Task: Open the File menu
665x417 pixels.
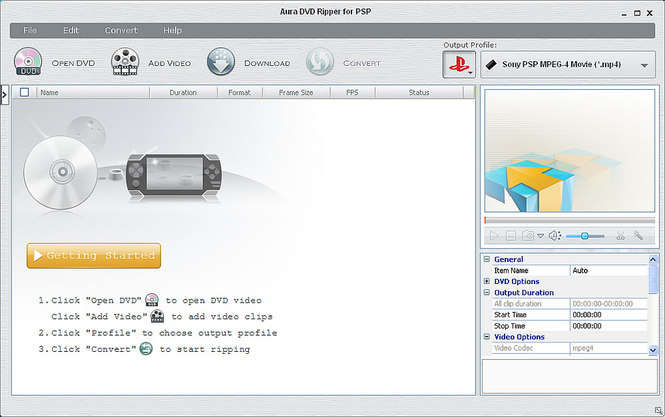Action: [x=30, y=31]
